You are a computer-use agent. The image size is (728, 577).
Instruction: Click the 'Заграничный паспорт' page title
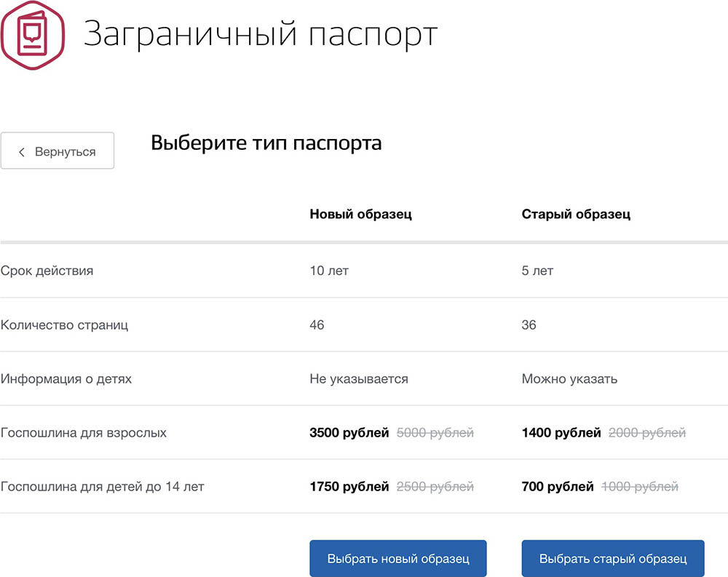[x=260, y=35]
